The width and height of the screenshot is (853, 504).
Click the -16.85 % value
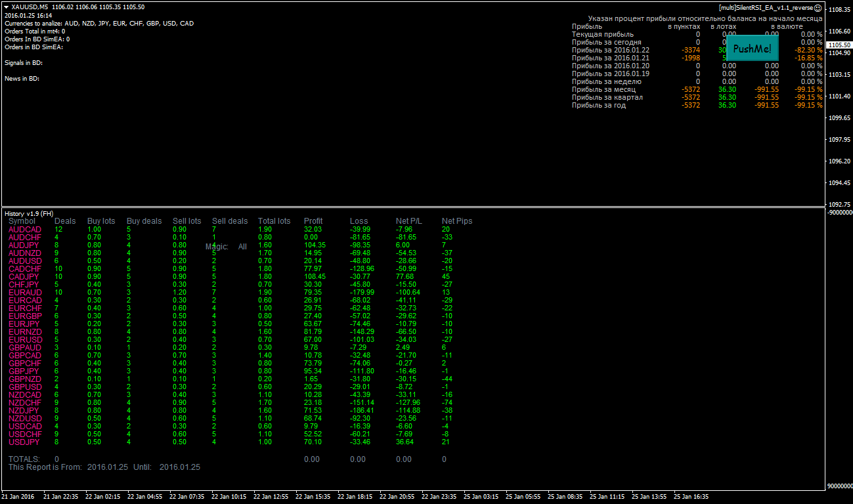808,58
